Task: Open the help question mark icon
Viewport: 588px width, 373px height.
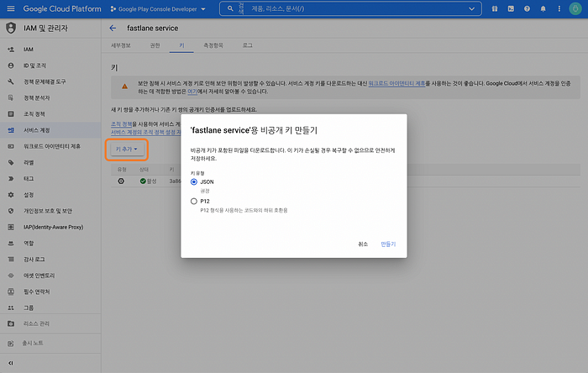Action: point(527,8)
